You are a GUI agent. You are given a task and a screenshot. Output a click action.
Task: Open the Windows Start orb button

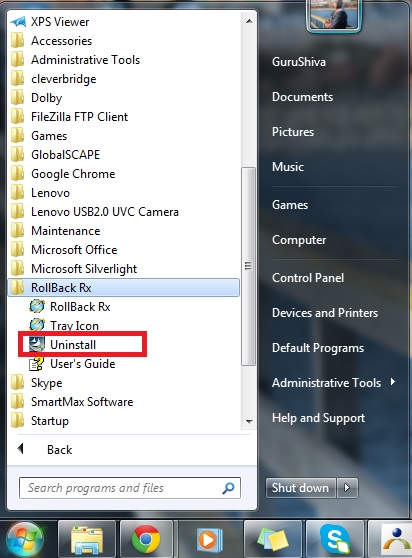coord(24,540)
